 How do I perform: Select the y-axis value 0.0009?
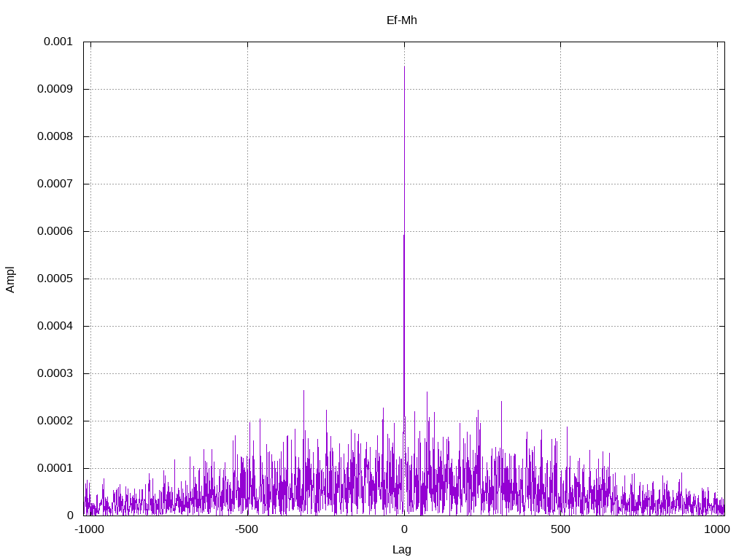[55, 89]
